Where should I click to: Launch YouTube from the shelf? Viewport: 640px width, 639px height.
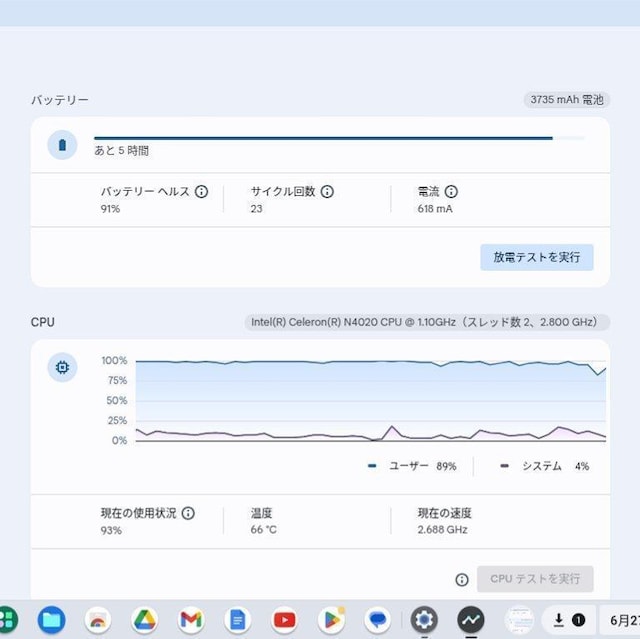284,620
